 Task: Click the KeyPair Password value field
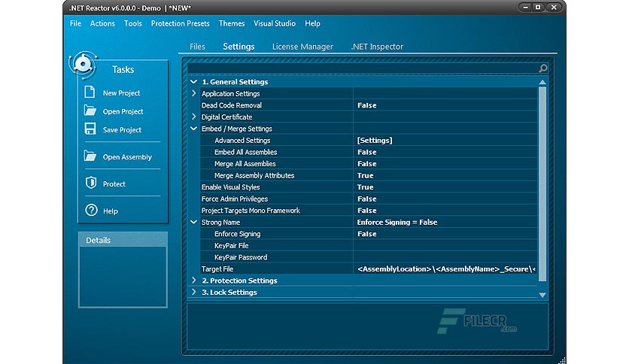tap(445, 257)
